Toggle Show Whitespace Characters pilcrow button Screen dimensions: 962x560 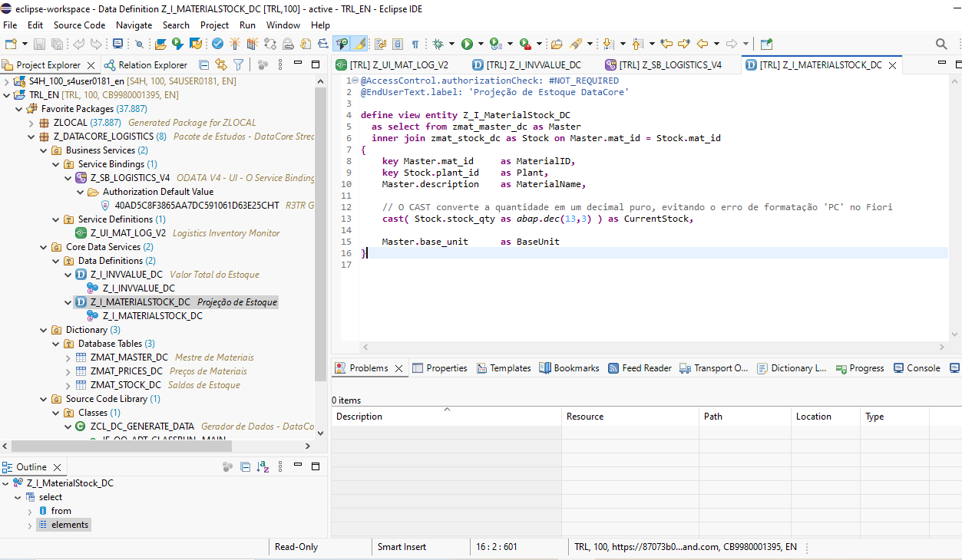click(415, 44)
